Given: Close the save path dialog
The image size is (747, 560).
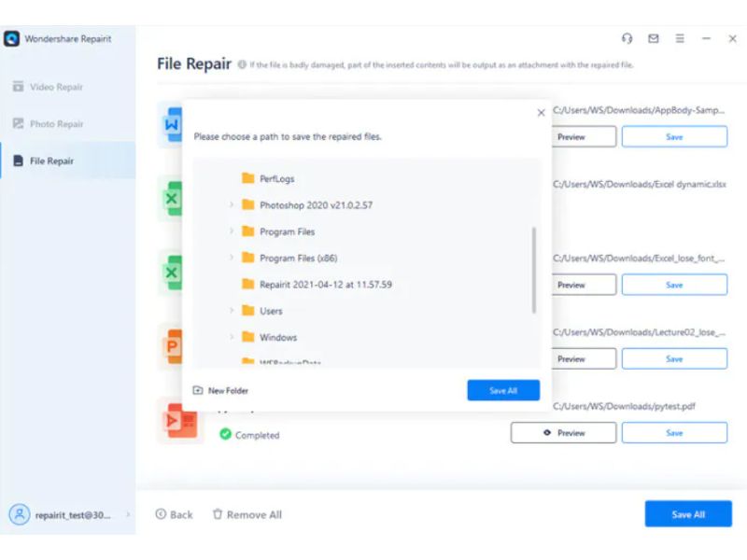Looking at the screenshot, I should coord(541,113).
